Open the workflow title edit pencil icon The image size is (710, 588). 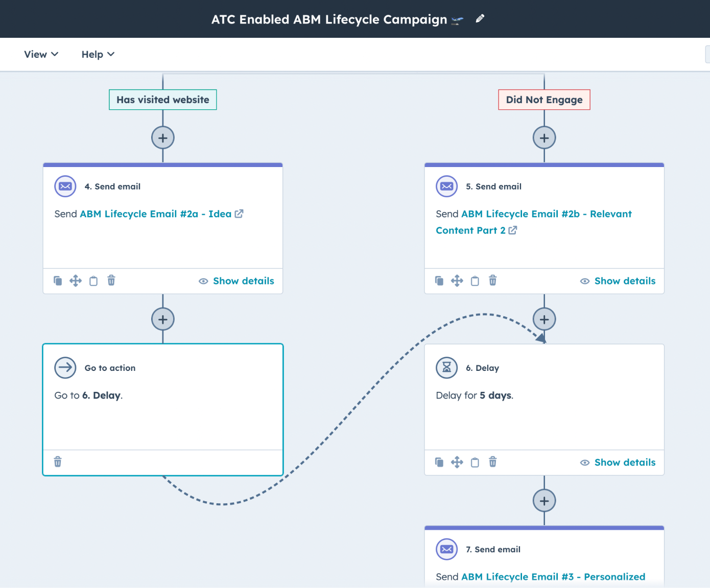tap(479, 18)
